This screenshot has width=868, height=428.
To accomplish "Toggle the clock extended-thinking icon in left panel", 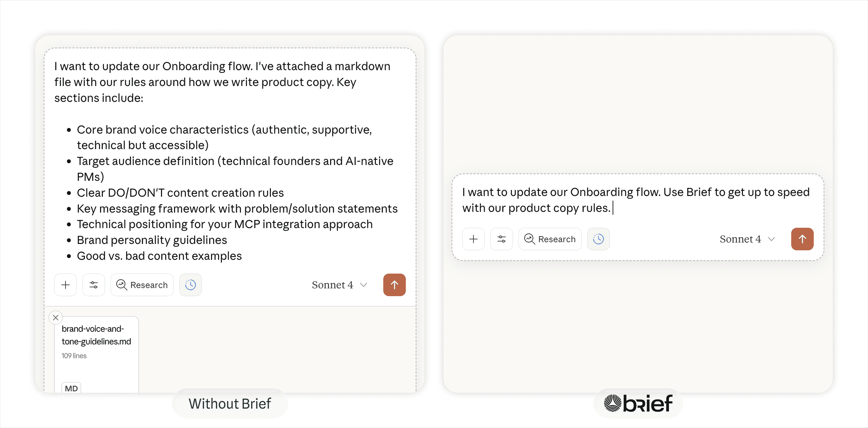I will 191,285.
